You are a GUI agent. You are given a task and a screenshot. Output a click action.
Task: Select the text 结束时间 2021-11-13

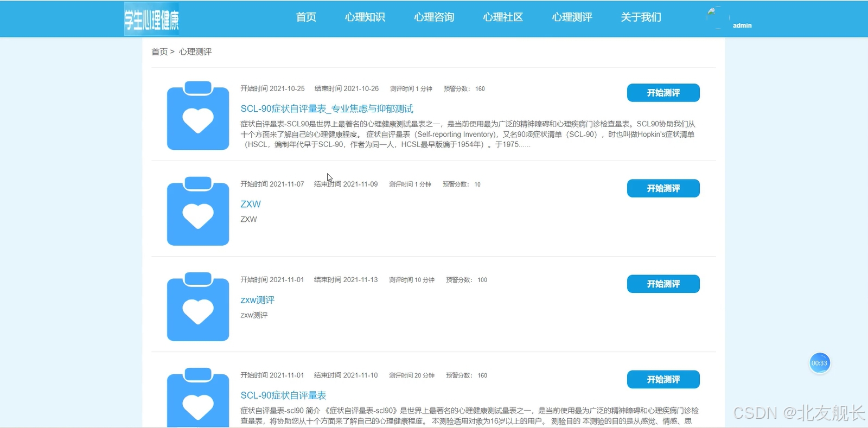click(346, 279)
